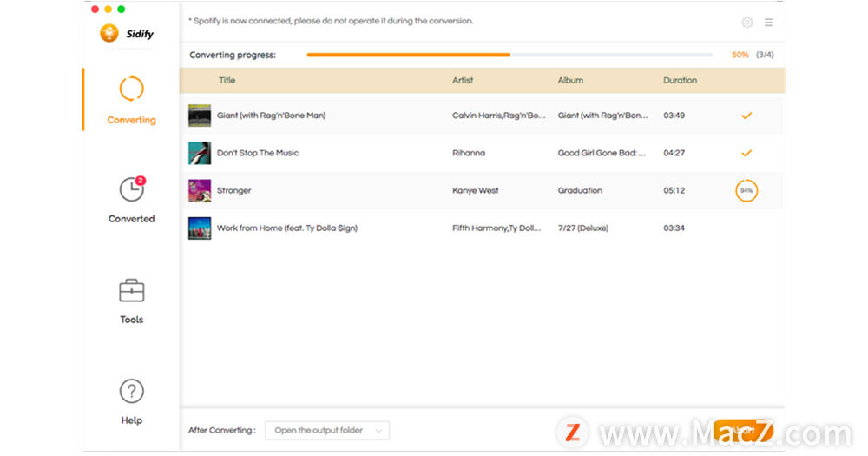Image resolution: width=868 pixels, height=456 pixels.
Task: Click the 50% progress percentage
Action: click(x=740, y=55)
